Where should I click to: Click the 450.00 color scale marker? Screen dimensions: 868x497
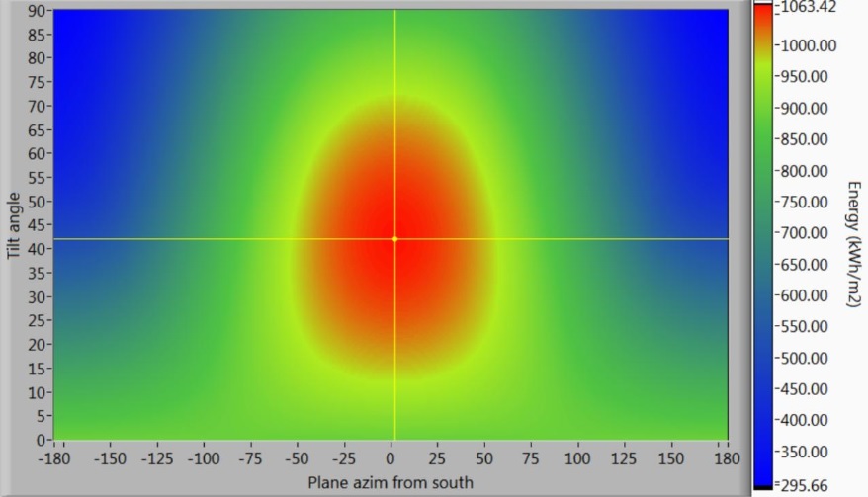(x=805, y=389)
